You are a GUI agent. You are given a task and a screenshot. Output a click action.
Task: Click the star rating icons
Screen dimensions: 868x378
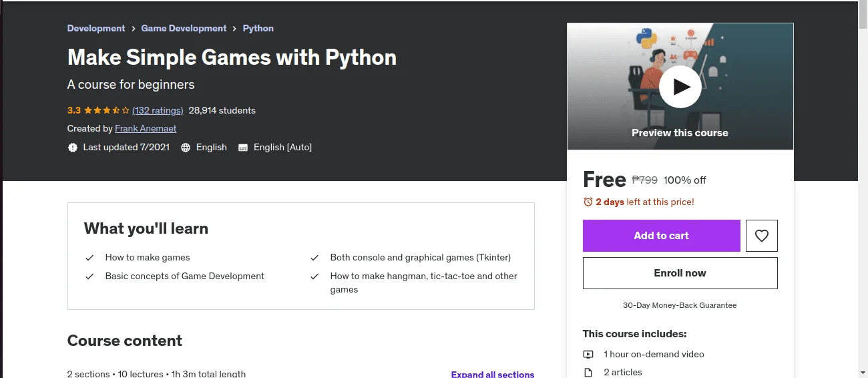[x=107, y=110]
